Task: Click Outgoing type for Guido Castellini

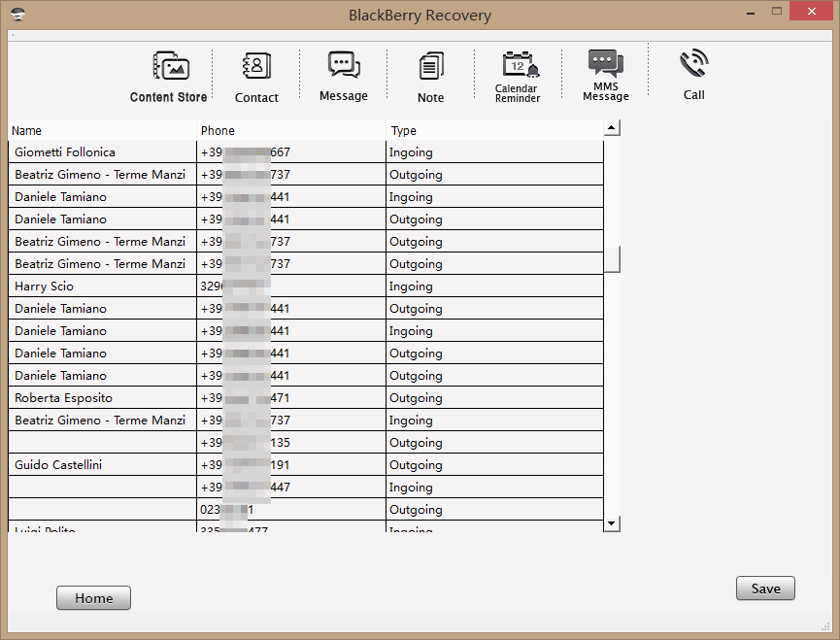Action: (x=495, y=465)
